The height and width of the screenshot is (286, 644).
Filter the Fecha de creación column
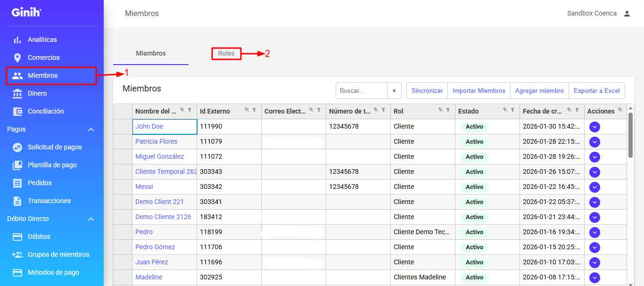pyautogui.click(x=577, y=110)
